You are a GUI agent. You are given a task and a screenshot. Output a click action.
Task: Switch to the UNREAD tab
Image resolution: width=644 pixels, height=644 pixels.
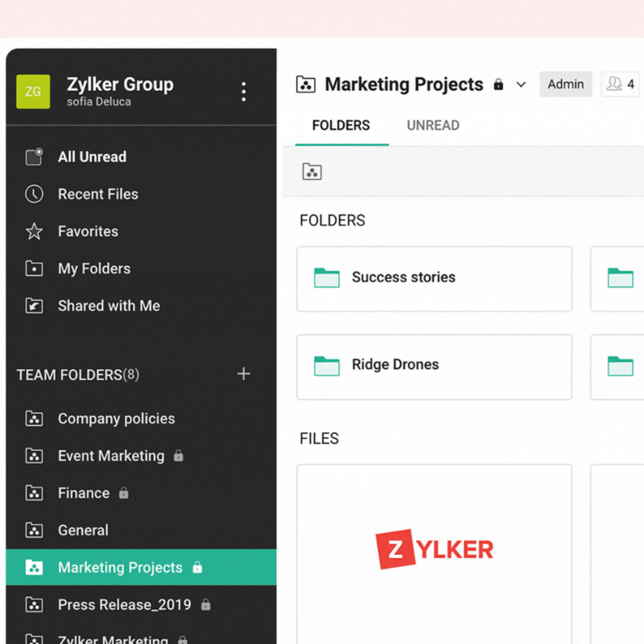(433, 125)
